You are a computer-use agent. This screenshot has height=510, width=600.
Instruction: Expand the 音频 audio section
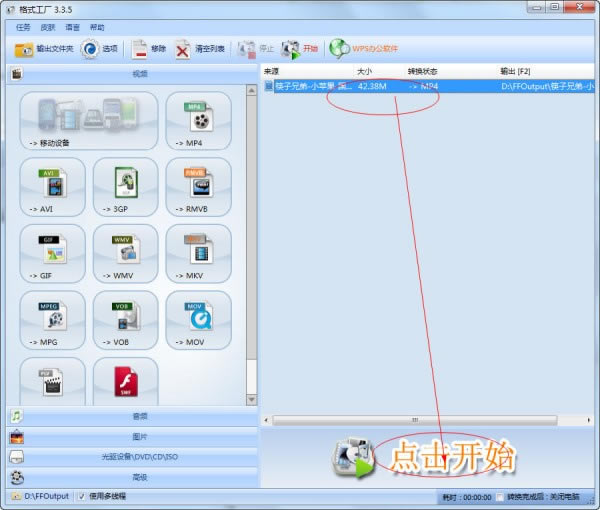coord(132,416)
